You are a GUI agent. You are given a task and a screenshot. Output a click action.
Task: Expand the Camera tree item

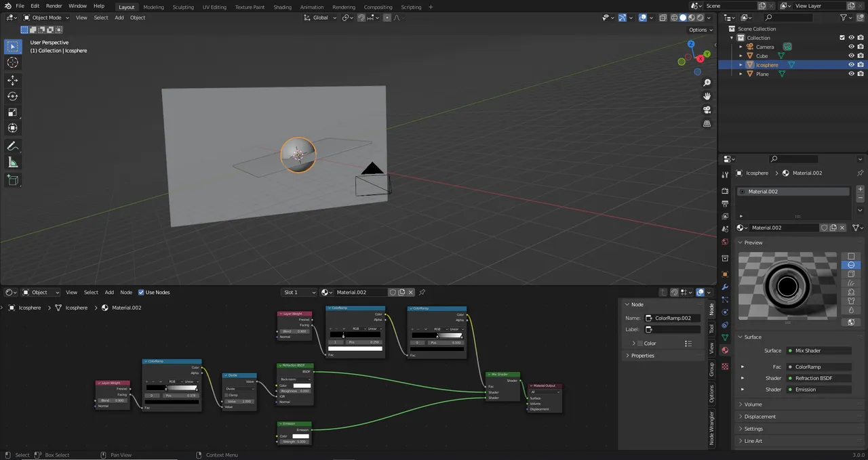[x=741, y=47]
